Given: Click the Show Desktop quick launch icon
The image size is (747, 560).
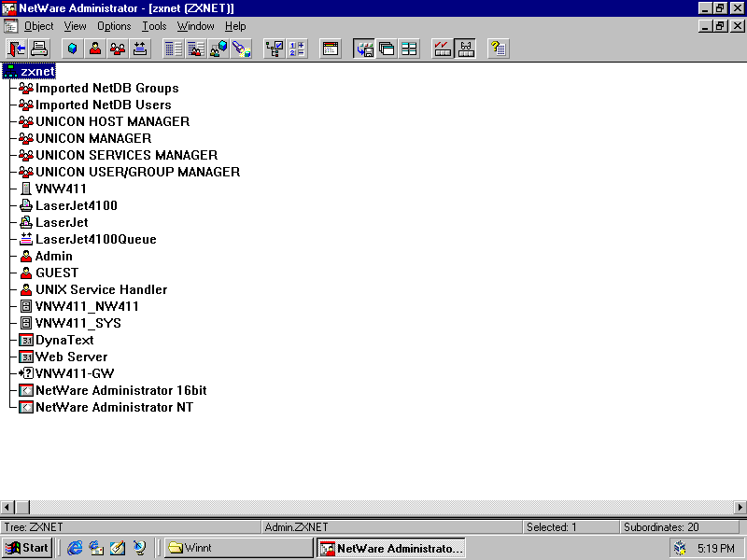Looking at the screenshot, I should (118, 548).
